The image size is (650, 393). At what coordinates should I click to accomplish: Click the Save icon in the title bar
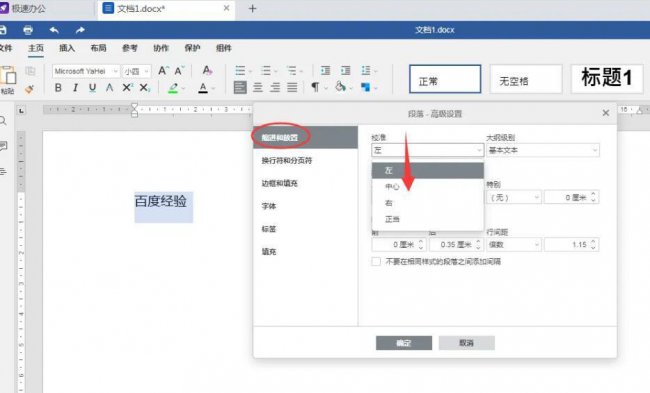2,30
